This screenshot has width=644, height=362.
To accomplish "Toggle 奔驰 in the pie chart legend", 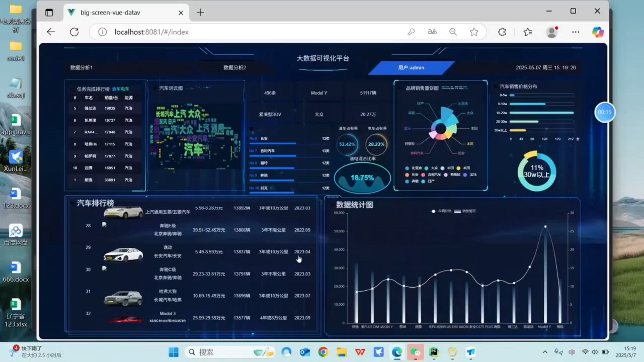I will [412, 181].
